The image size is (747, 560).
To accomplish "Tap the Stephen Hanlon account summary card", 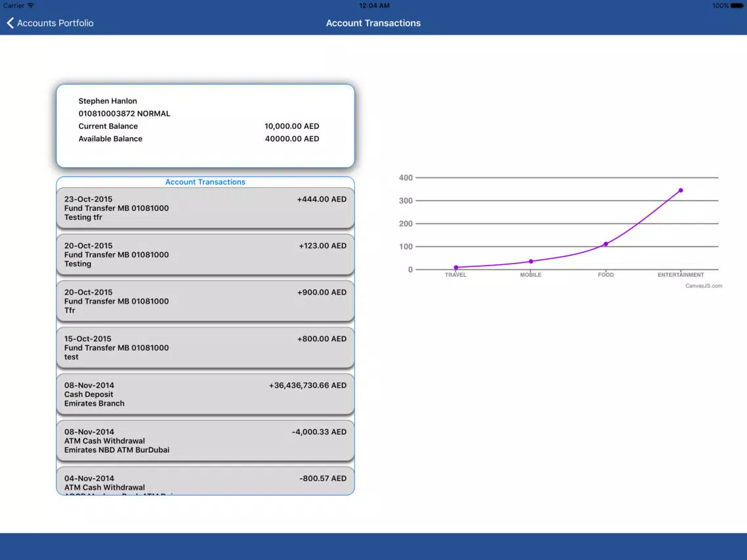I will (205, 126).
